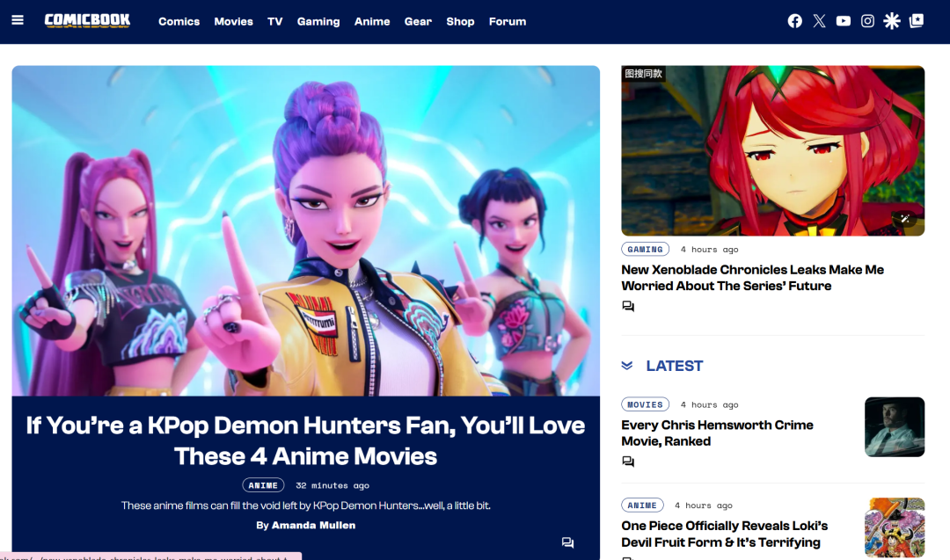Open the Xenoblade Chronicles Leaks headline

pos(752,278)
